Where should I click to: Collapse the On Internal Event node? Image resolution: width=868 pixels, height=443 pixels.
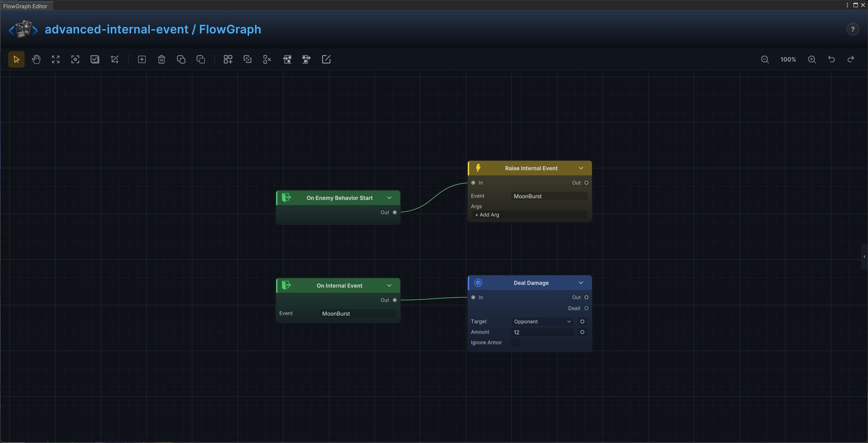[x=389, y=285]
